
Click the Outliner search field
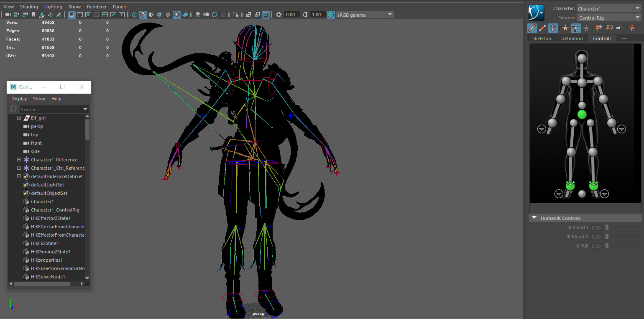(x=50, y=110)
